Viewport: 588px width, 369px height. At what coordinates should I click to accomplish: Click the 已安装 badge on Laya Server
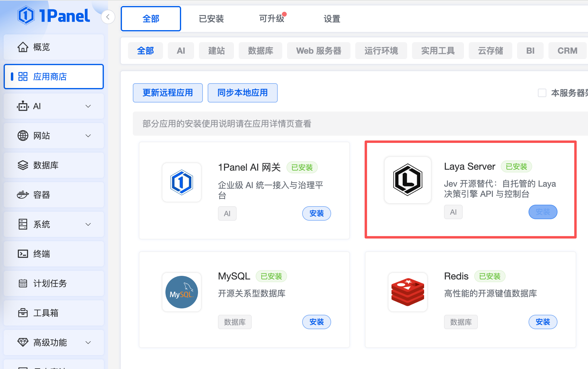click(516, 166)
